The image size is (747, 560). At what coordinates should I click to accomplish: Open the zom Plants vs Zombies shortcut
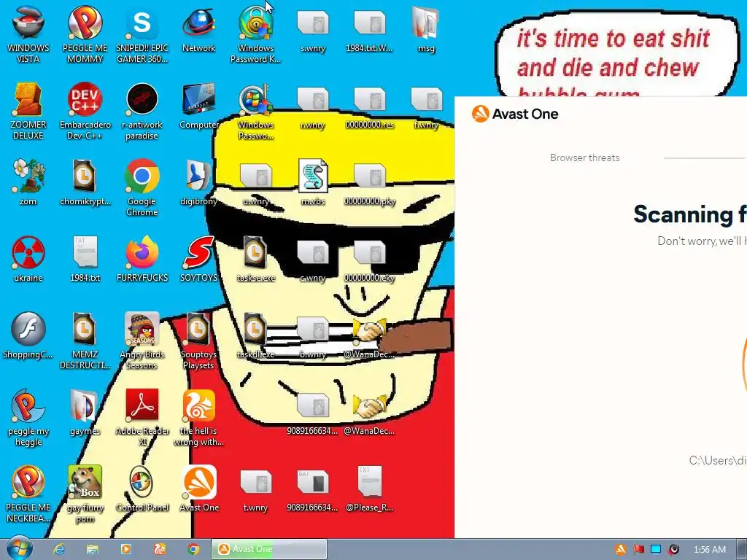(28, 183)
